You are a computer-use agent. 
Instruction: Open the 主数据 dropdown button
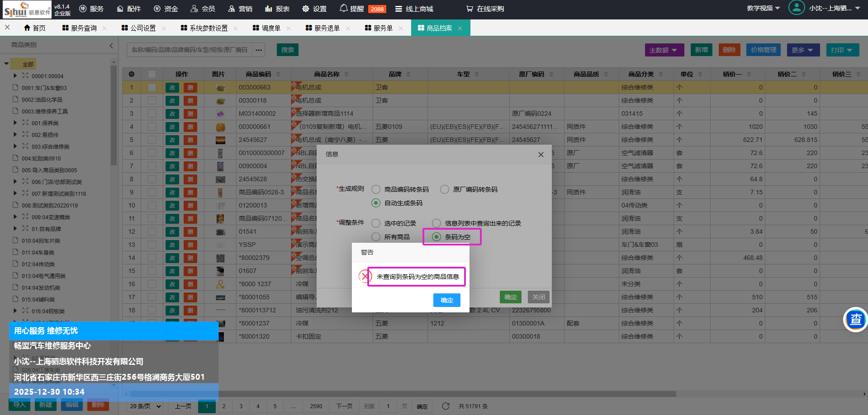[x=664, y=50]
